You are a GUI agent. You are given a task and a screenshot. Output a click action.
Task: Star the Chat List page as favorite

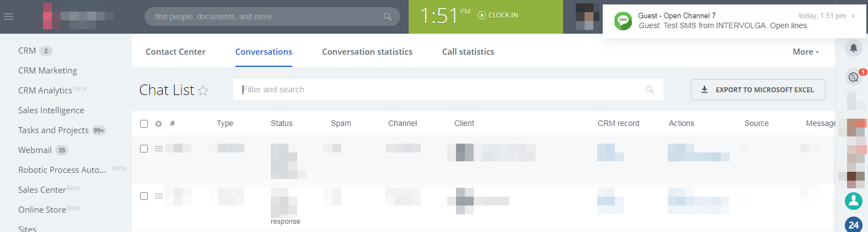(203, 91)
